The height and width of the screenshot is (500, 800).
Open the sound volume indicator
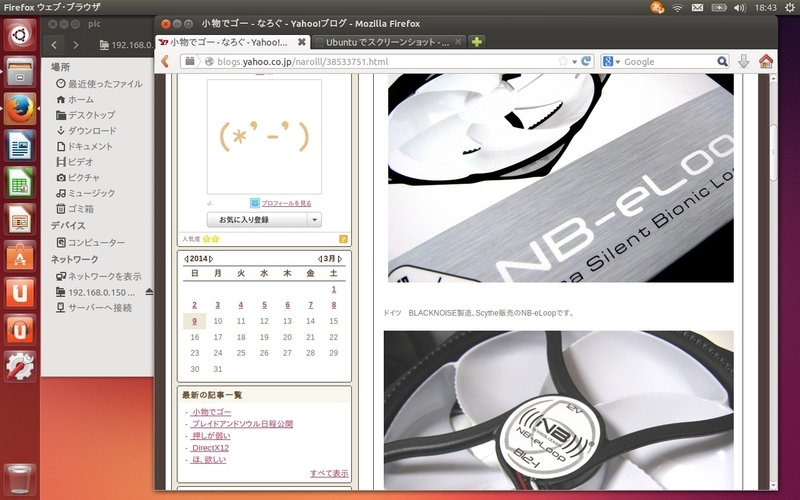739,7
